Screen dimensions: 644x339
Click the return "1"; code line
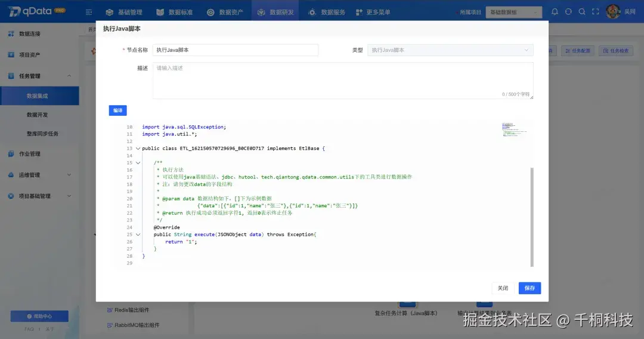(181, 242)
